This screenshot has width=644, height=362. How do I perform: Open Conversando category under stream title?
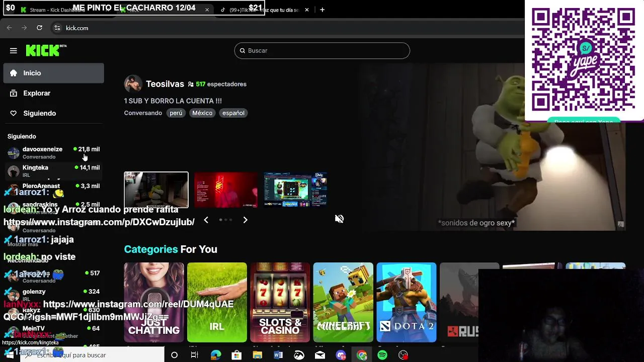[x=143, y=113]
